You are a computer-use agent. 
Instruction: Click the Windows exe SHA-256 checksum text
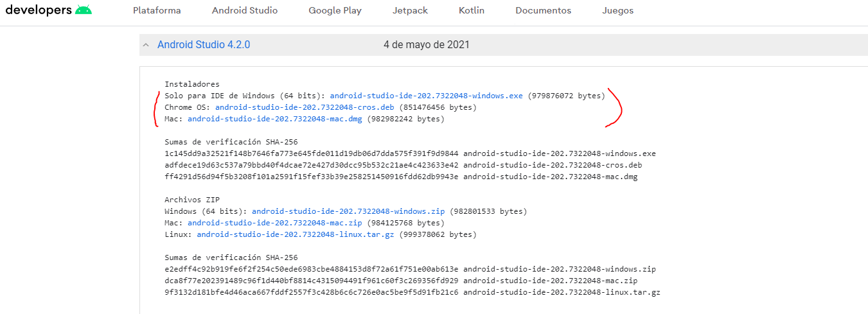[311, 153]
